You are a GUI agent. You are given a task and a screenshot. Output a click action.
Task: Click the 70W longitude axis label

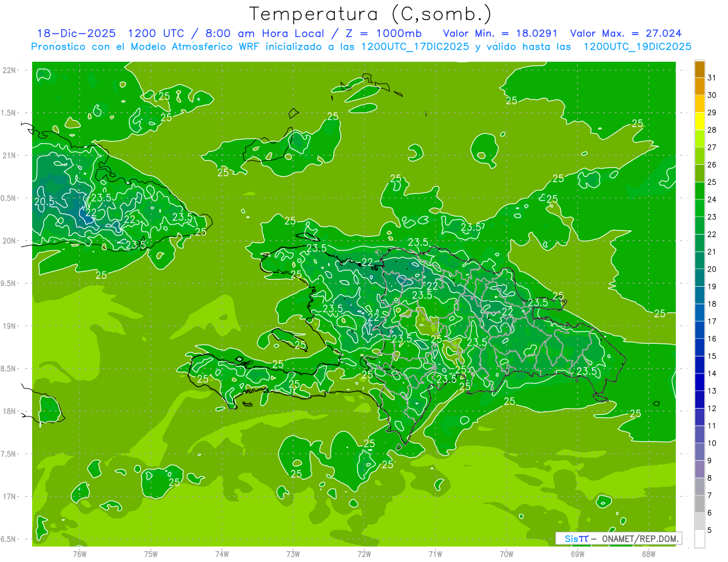tap(507, 554)
